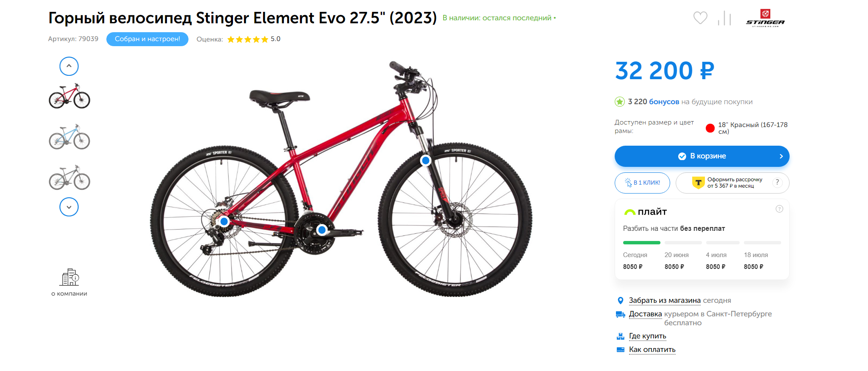Open the 'Как оплатить' link
The width and height of the screenshot is (868, 371).
652,349
